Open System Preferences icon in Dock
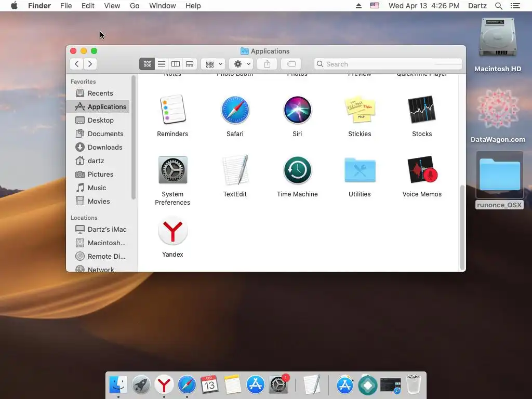 [278, 385]
